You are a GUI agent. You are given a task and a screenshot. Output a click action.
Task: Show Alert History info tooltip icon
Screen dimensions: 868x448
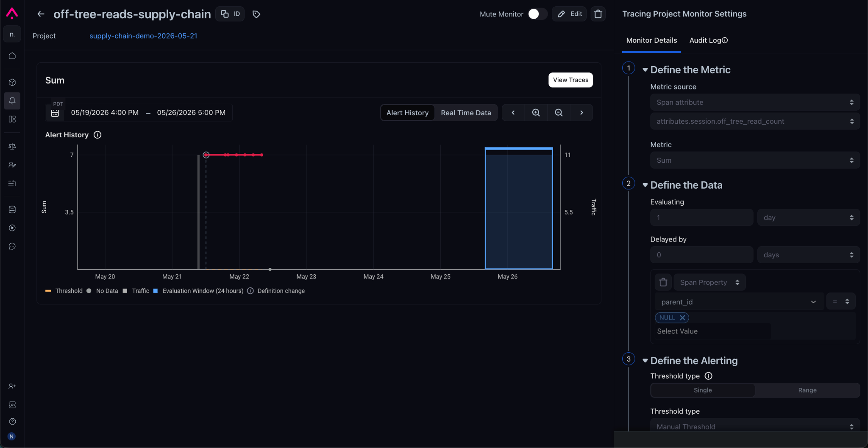click(x=97, y=135)
